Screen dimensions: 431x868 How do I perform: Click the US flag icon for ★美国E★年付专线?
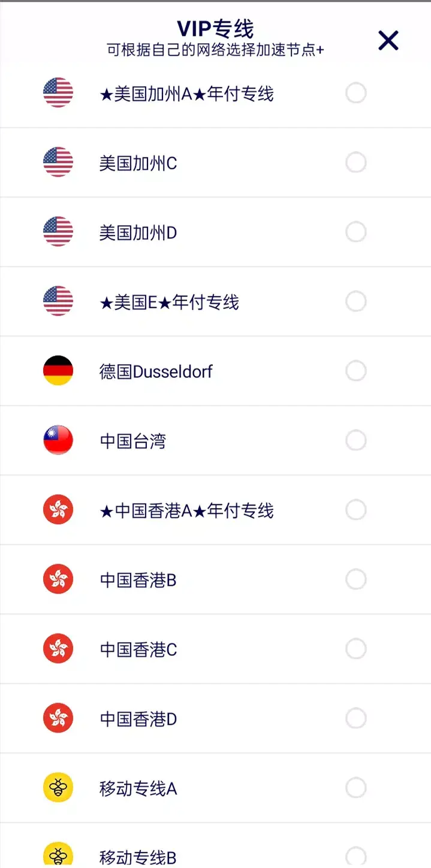pyautogui.click(x=58, y=301)
